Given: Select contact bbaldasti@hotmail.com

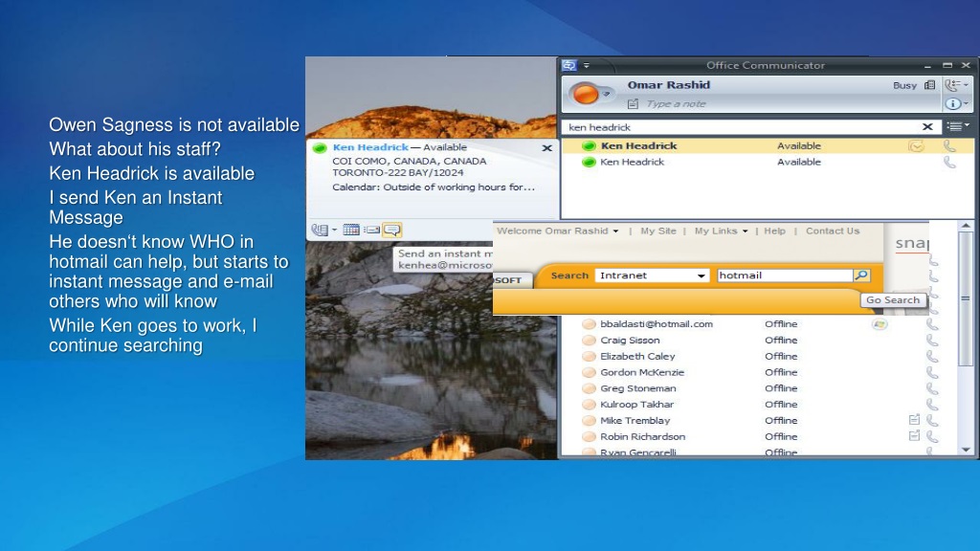Looking at the screenshot, I should (657, 324).
